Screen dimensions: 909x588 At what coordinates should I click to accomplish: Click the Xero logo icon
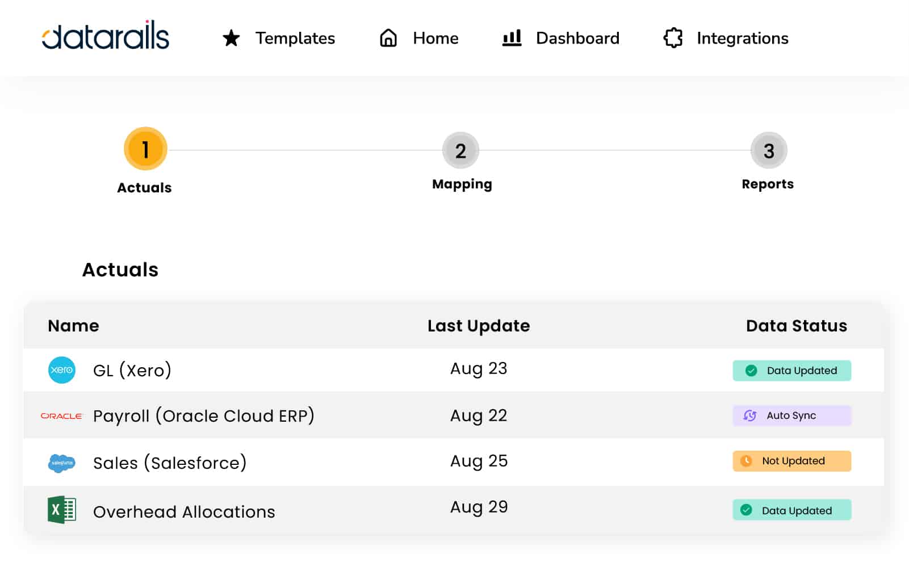[62, 370]
